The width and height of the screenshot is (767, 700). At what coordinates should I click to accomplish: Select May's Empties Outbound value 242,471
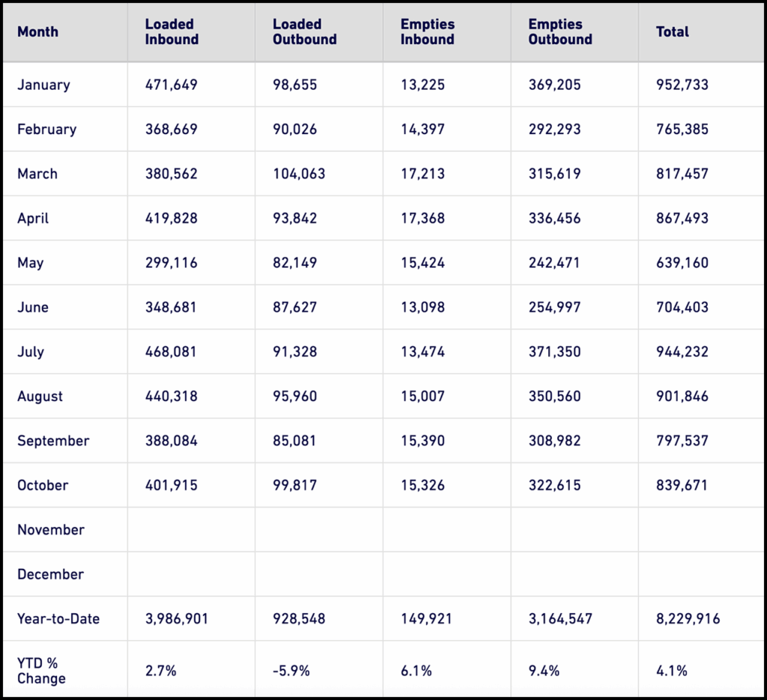pos(554,263)
